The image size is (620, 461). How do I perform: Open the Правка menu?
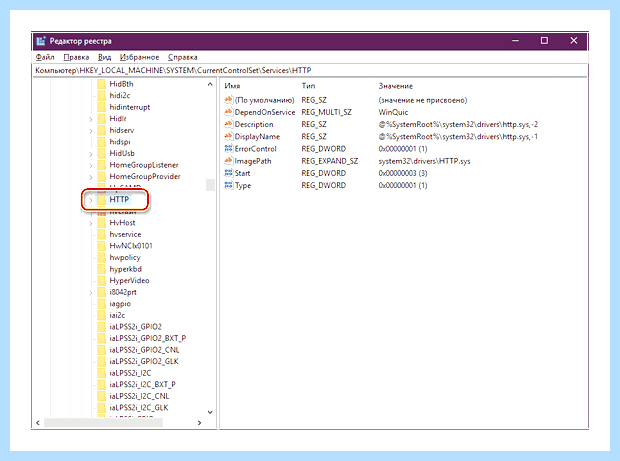tap(76, 57)
